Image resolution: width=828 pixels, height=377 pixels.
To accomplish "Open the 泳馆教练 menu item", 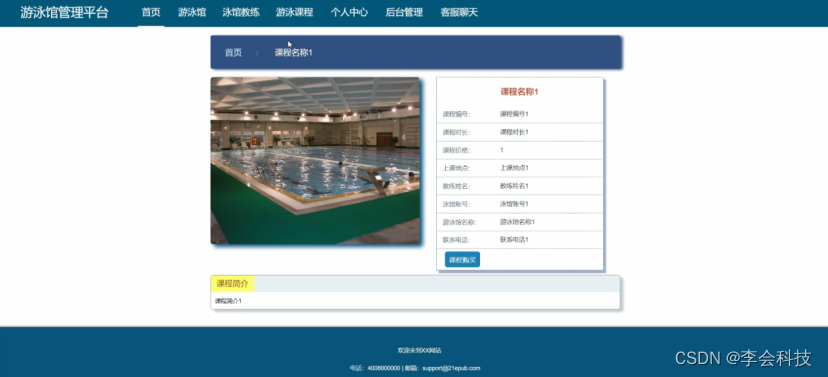I will tap(241, 13).
